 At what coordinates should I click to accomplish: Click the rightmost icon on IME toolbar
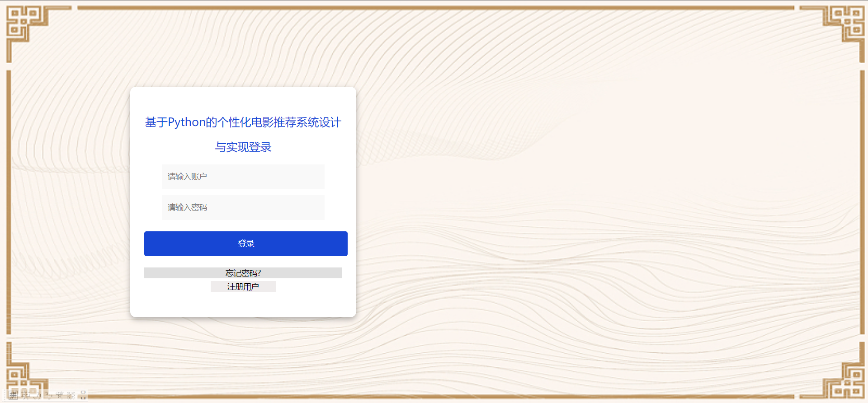coord(83,395)
